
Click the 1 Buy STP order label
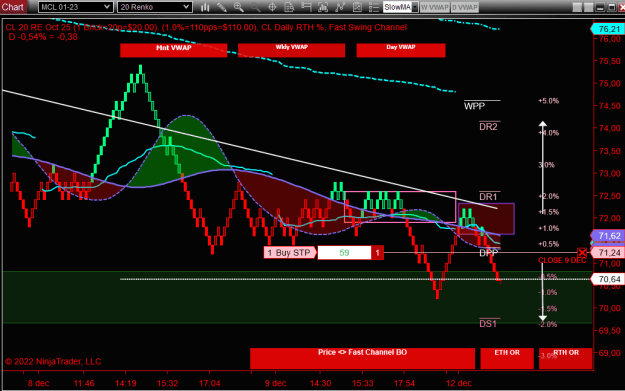[x=289, y=253]
